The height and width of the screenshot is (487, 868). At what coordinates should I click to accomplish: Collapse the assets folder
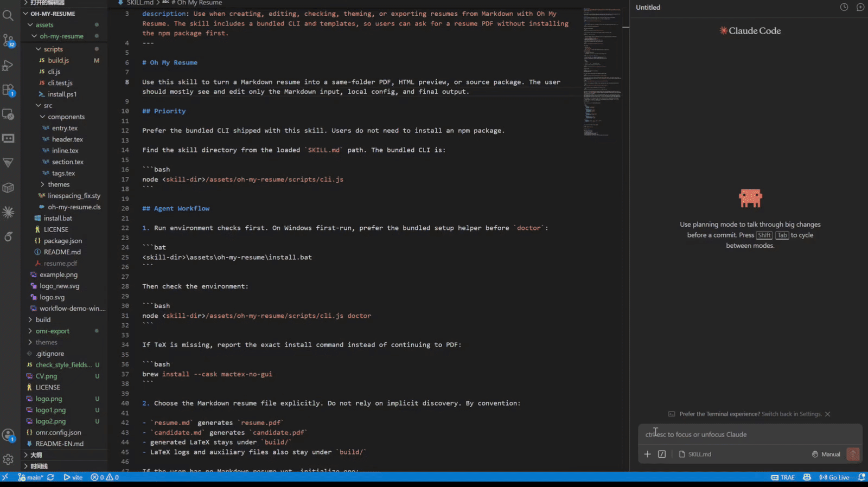pyautogui.click(x=44, y=25)
